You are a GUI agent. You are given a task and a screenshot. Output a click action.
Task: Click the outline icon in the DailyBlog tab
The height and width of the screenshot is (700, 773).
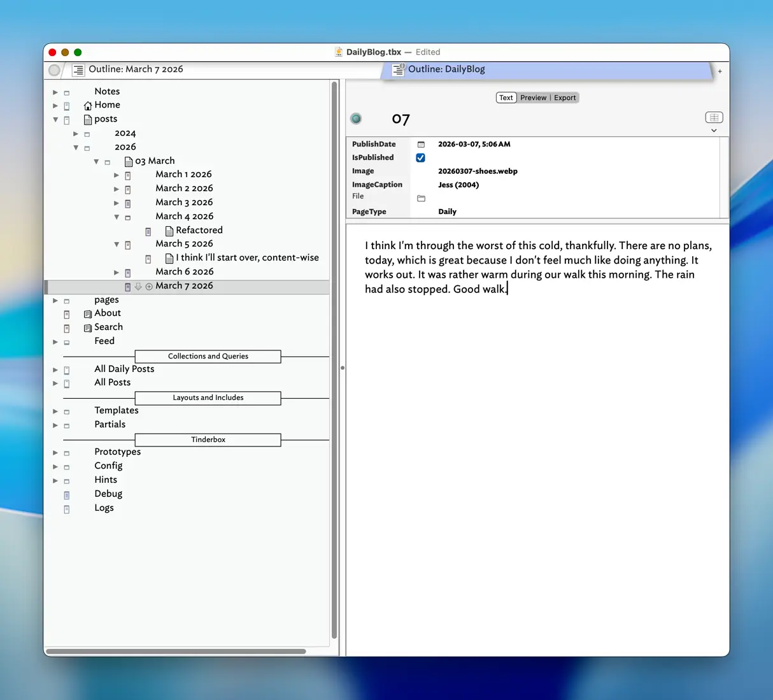pos(397,70)
